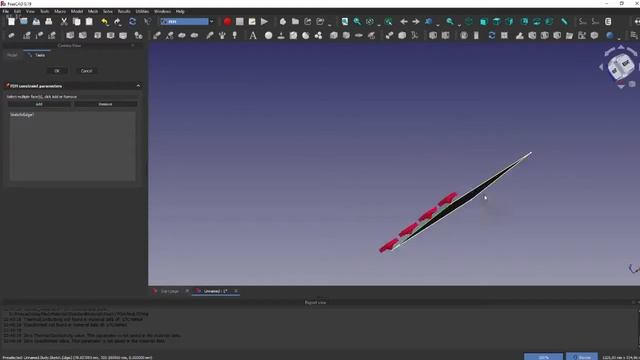Open the Model menu
Viewport: 640px width, 360px height.
pyautogui.click(x=77, y=11)
